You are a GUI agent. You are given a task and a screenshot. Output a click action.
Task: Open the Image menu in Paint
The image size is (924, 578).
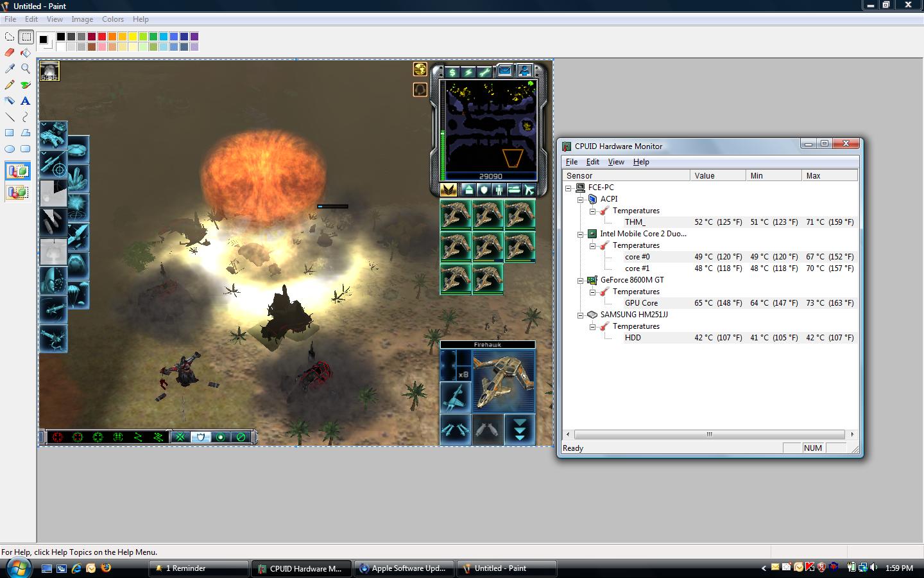coord(82,19)
